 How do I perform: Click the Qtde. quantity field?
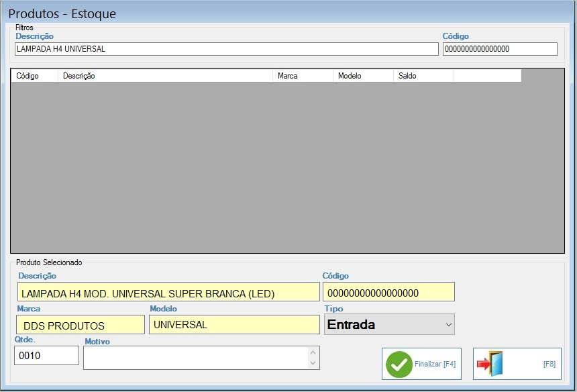tap(47, 356)
